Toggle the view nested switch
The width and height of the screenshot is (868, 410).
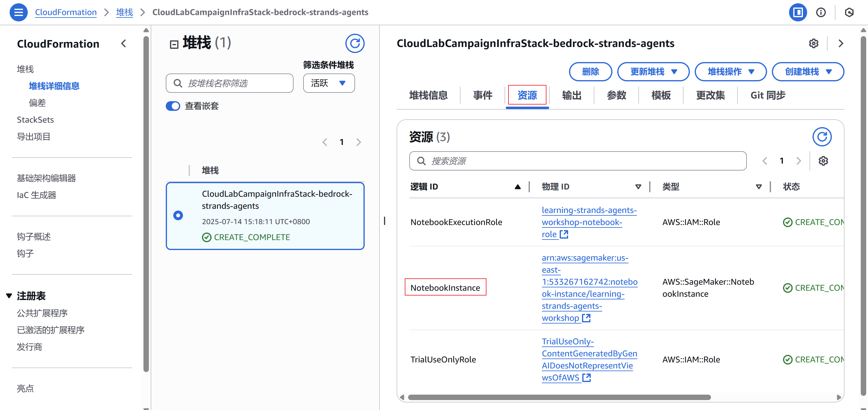point(173,106)
